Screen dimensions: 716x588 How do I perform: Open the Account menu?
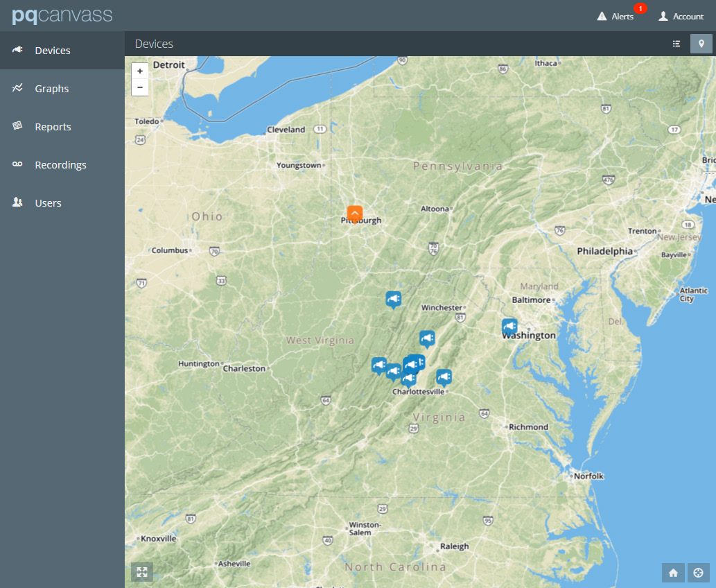(x=681, y=16)
